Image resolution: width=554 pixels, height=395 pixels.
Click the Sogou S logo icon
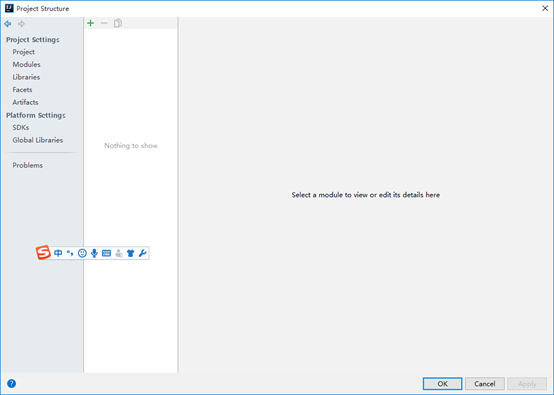tap(43, 252)
